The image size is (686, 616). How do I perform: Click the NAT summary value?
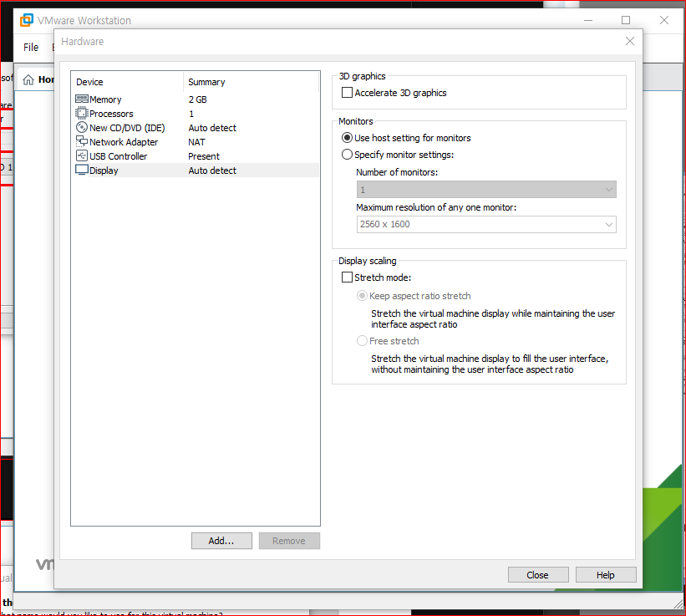(196, 142)
